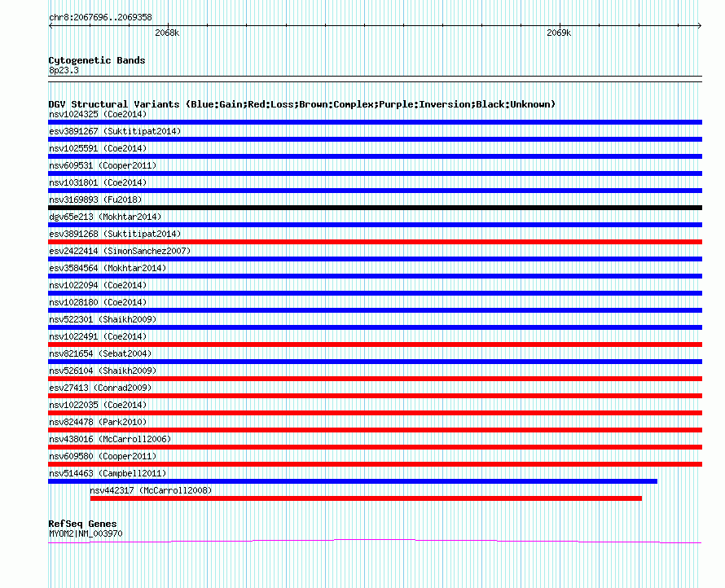Select the nsv1022491 (Coe2014) label
This screenshot has height=588, width=725.
(x=98, y=336)
